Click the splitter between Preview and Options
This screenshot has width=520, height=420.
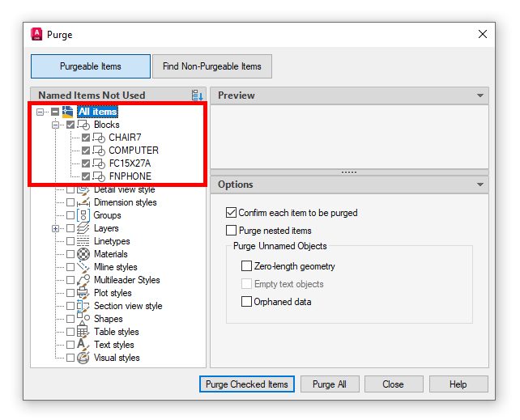pyautogui.click(x=349, y=172)
